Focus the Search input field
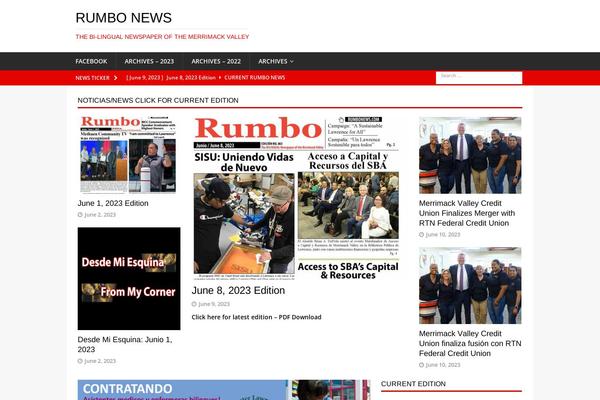Screen dimensions: 600x400 (x=479, y=77)
